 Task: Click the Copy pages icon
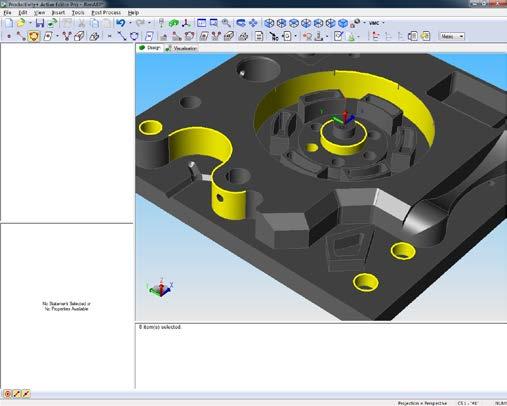tap(95, 23)
